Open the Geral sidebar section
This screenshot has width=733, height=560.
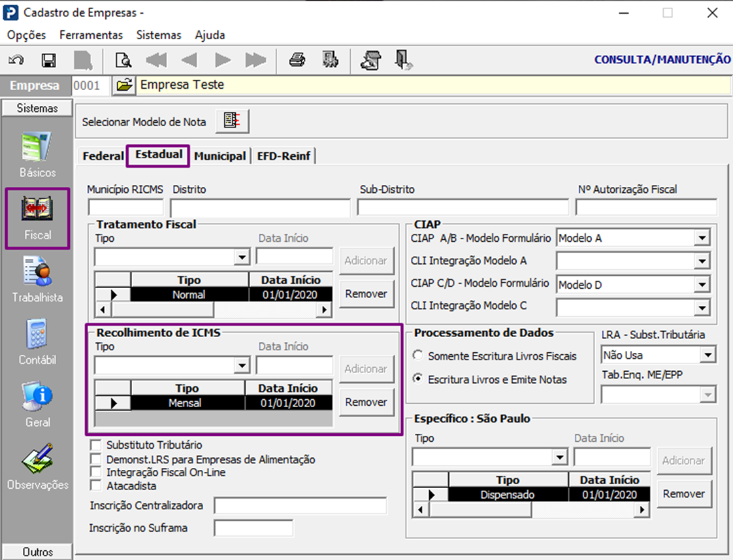coord(37,404)
